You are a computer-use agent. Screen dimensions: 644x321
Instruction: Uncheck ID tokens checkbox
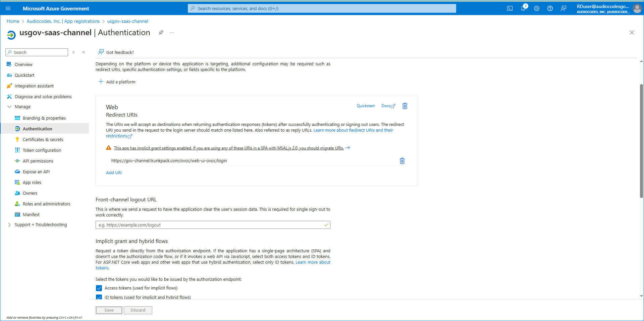[x=99, y=297]
